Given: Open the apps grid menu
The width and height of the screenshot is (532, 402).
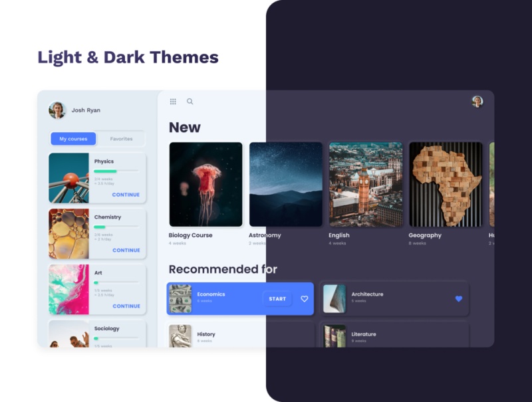Looking at the screenshot, I should [x=173, y=101].
